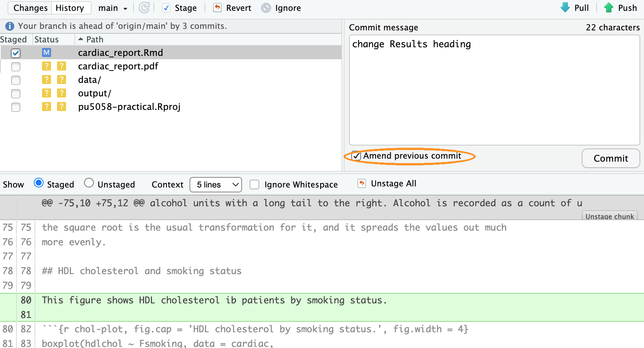The width and height of the screenshot is (644, 348).
Task: Click the Pull down-arrow icon
Action: tap(565, 7)
